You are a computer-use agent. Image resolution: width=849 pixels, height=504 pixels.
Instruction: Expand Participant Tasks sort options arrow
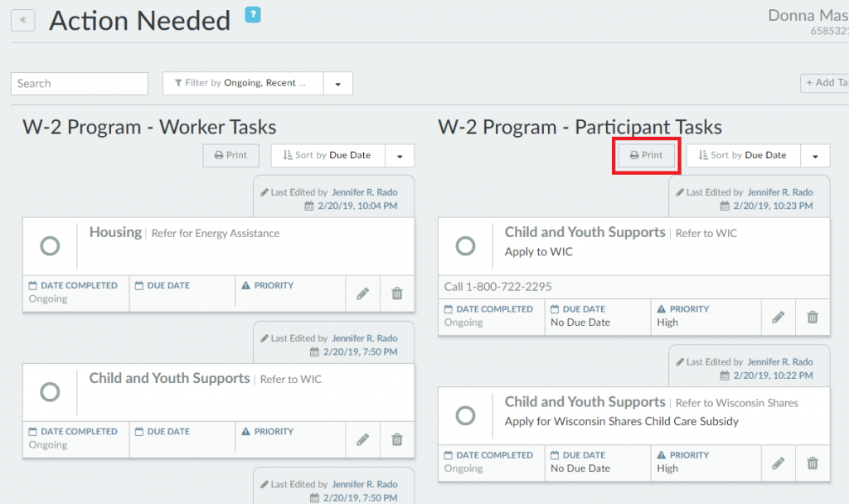(815, 156)
